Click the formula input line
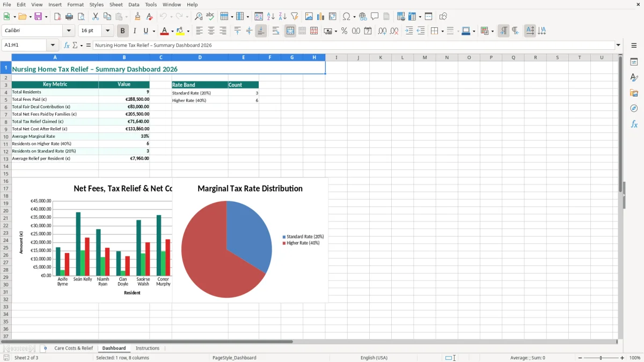The image size is (644, 362). (x=354, y=45)
